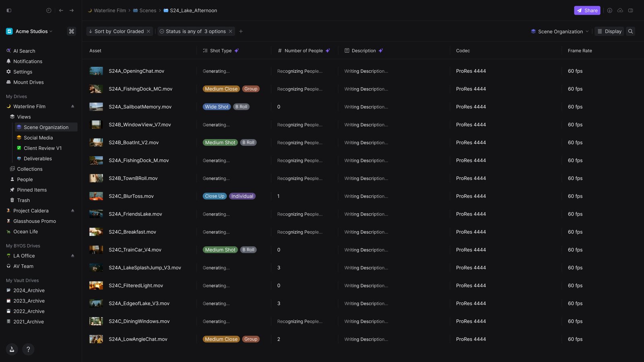Eject the Waterline Film drive
Screen dimensions: 644x362
[x=73, y=106]
